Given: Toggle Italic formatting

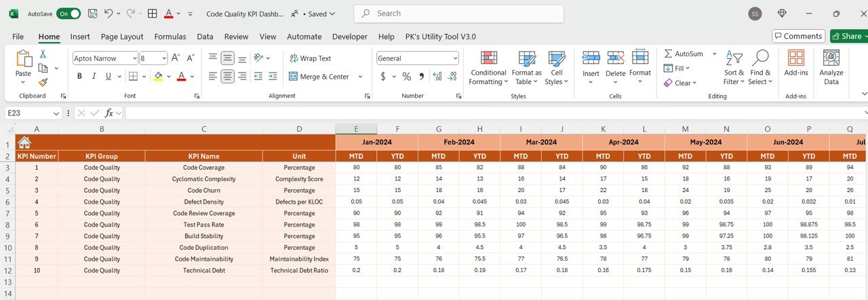Looking at the screenshot, I should (94, 77).
